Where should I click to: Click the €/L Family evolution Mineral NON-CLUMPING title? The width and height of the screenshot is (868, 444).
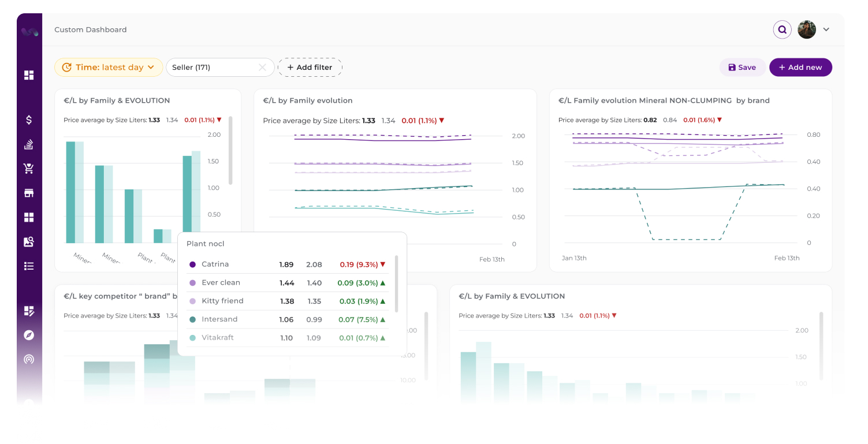(664, 100)
